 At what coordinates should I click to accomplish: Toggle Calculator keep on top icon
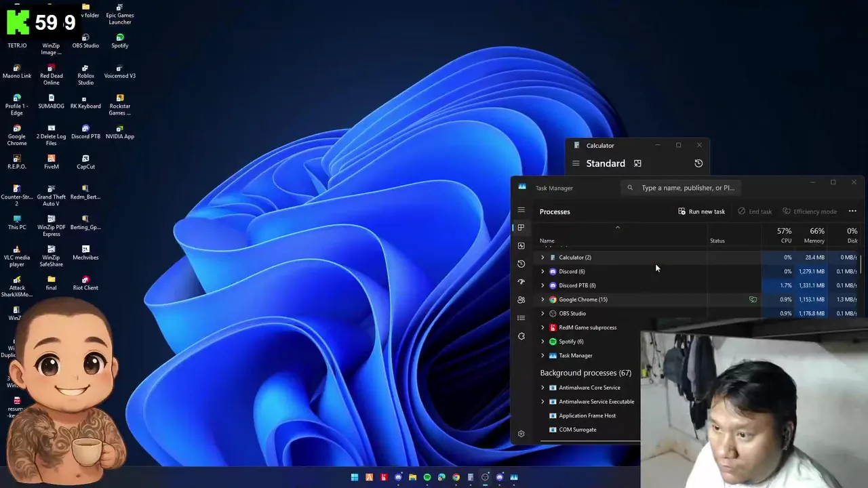point(637,163)
